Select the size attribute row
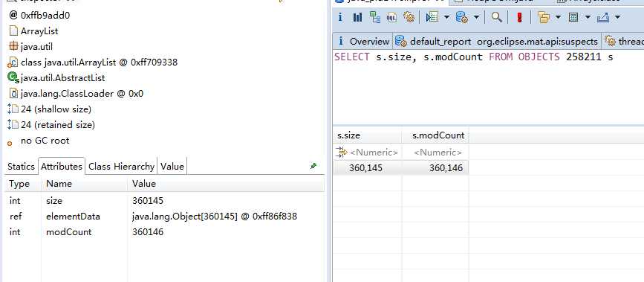This screenshot has height=282, width=644. (x=164, y=200)
